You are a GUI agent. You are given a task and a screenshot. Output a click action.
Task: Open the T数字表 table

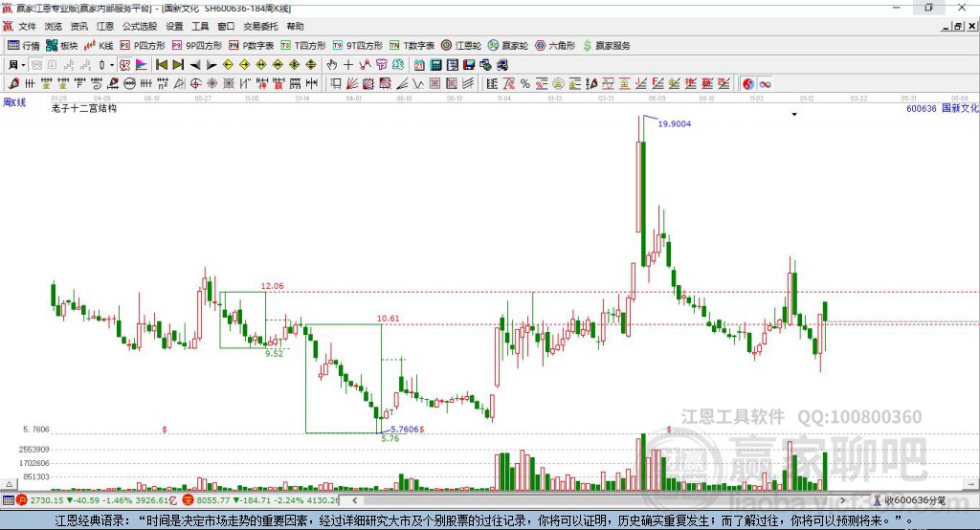coord(412,46)
